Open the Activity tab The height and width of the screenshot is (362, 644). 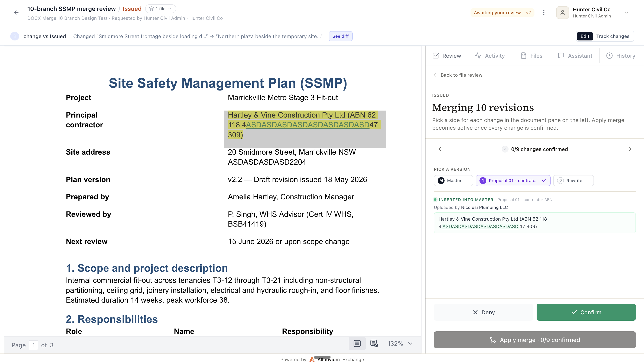(490, 56)
